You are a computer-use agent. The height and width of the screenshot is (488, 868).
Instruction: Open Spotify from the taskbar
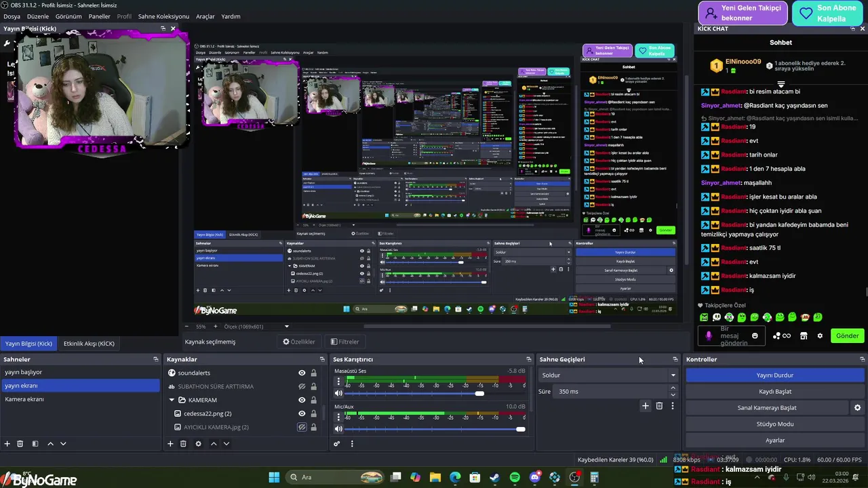[515, 478]
